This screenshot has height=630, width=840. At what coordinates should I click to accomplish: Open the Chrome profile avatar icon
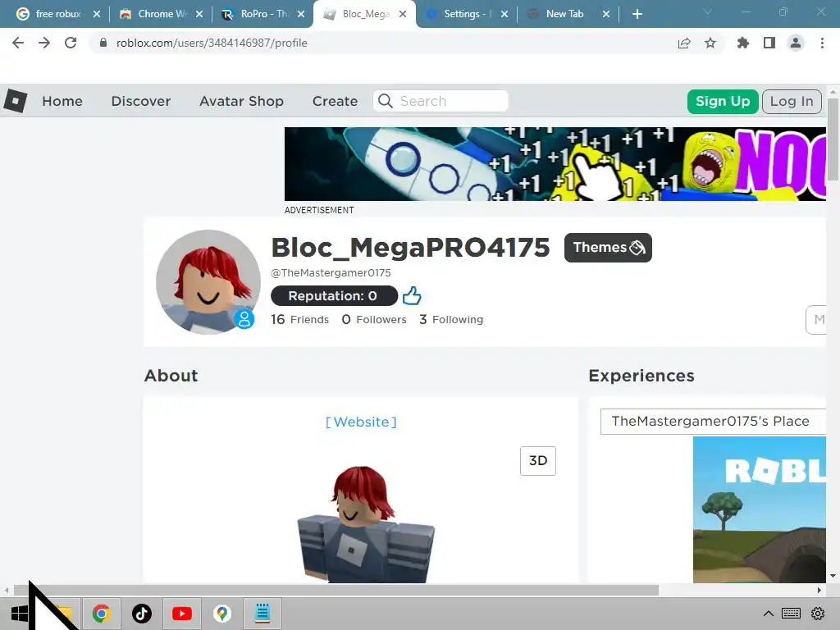click(796, 43)
